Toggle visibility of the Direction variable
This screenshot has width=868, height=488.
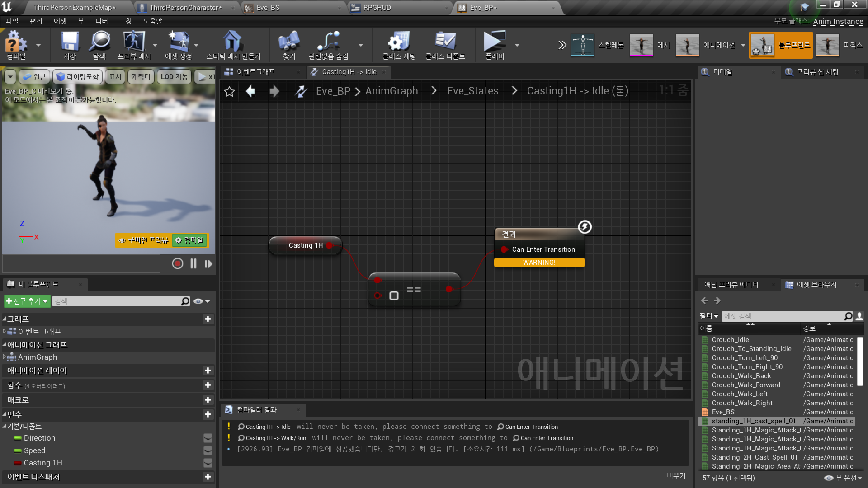208,438
